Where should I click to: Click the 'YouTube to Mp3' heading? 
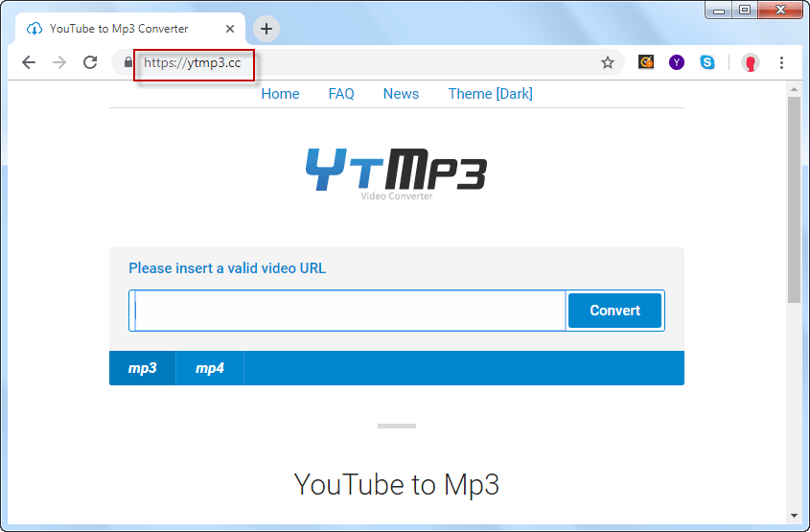click(x=397, y=484)
